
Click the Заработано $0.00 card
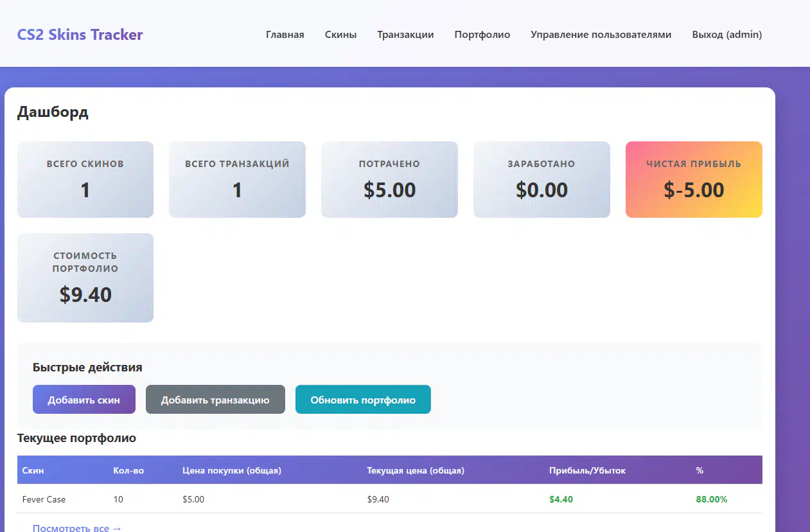541,179
